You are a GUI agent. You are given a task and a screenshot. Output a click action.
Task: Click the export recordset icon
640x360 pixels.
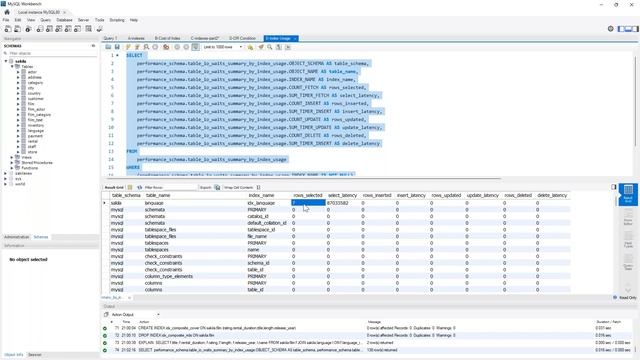tap(217, 187)
